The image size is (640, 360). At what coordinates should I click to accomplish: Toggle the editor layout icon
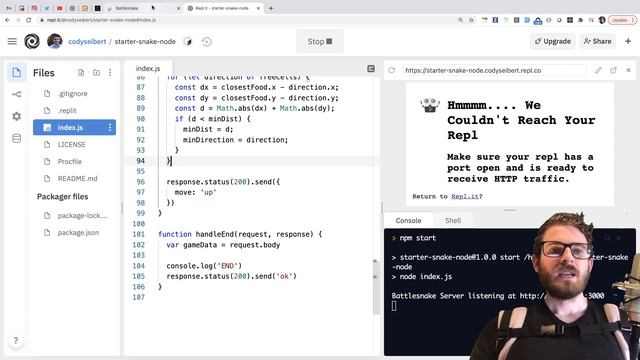pyautogui.click(x=371, y=69)
